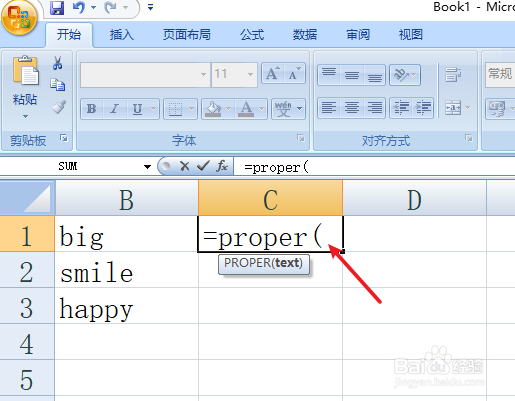The image size is (515, 401).
Task: Open font color palette arrow
Action: pyautogui.click(x=262, y=109)
